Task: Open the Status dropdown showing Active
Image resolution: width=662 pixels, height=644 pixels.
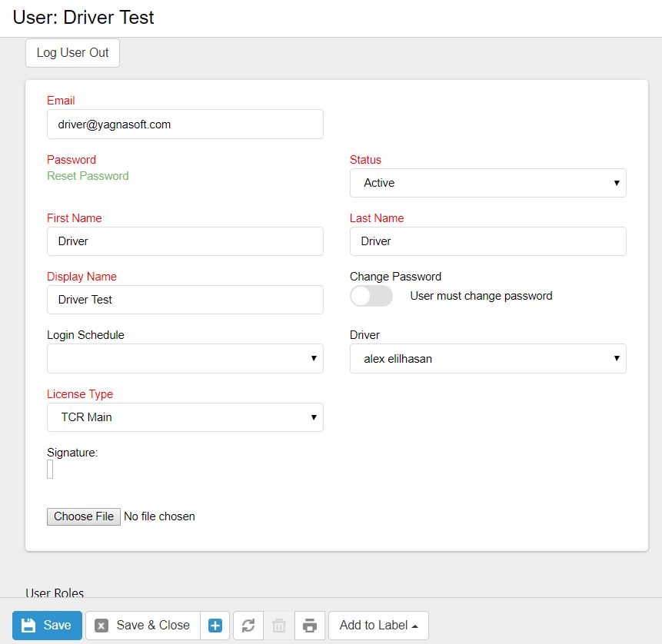Action: tap(487, 183)
